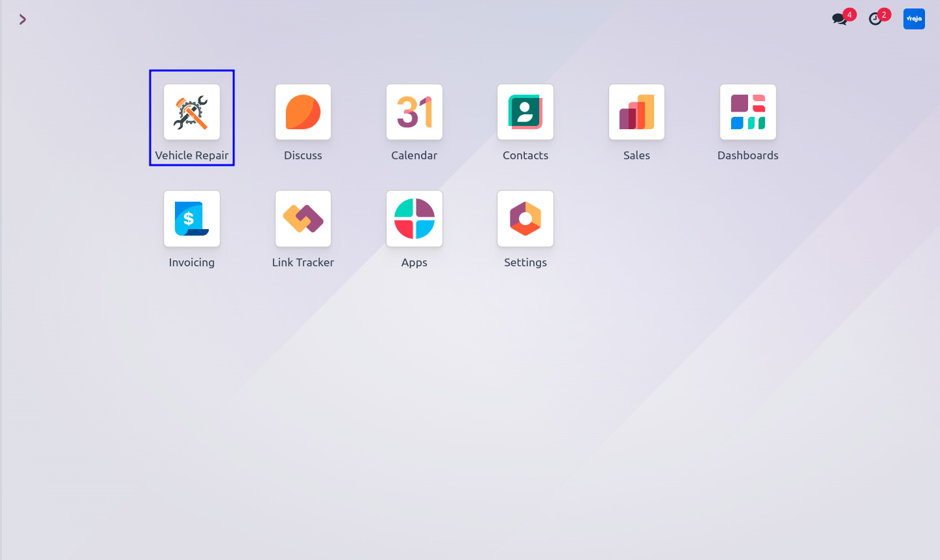Expand the sidebar chevron arrow
The width and height of the screenshot is (940, 560).
click(x=23, y=20)
